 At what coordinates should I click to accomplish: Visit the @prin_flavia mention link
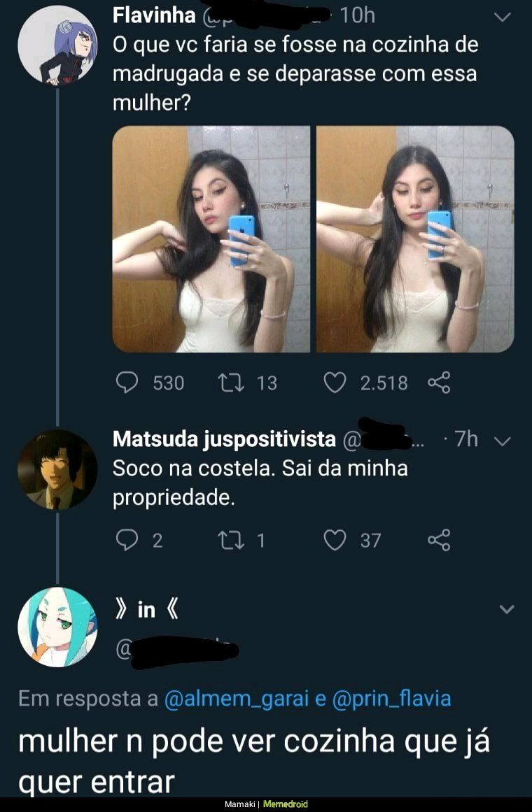coord(391,699)
